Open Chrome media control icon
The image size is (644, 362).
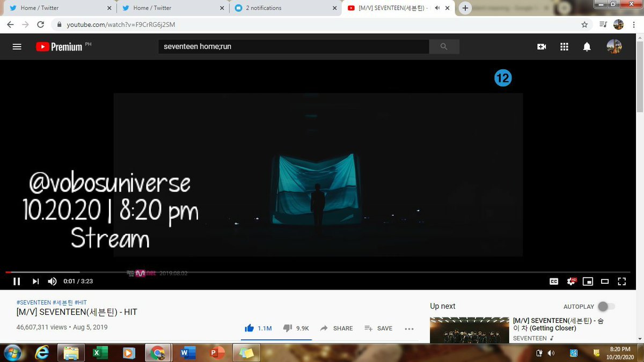pos(603,25)
